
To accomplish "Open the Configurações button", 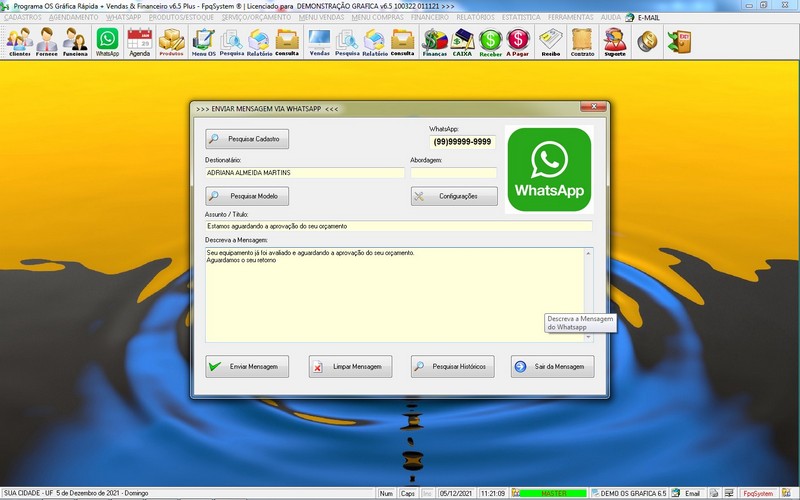I will click(454, 196).
